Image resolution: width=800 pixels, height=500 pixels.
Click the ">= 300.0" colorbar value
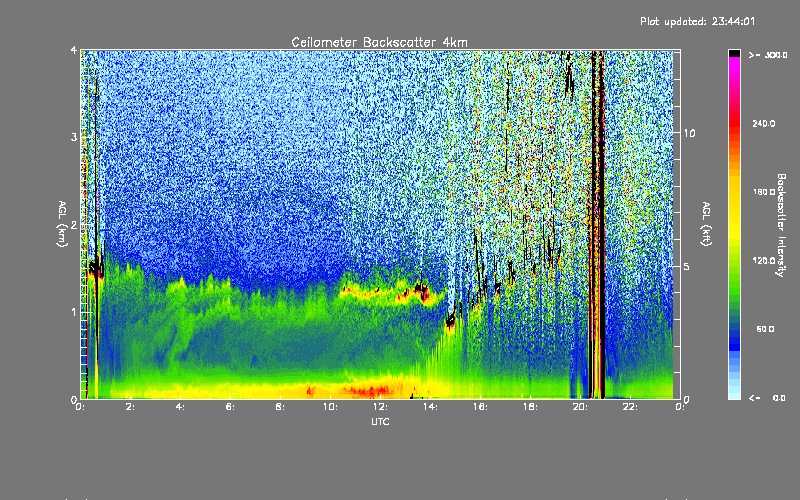click(768, 55)
